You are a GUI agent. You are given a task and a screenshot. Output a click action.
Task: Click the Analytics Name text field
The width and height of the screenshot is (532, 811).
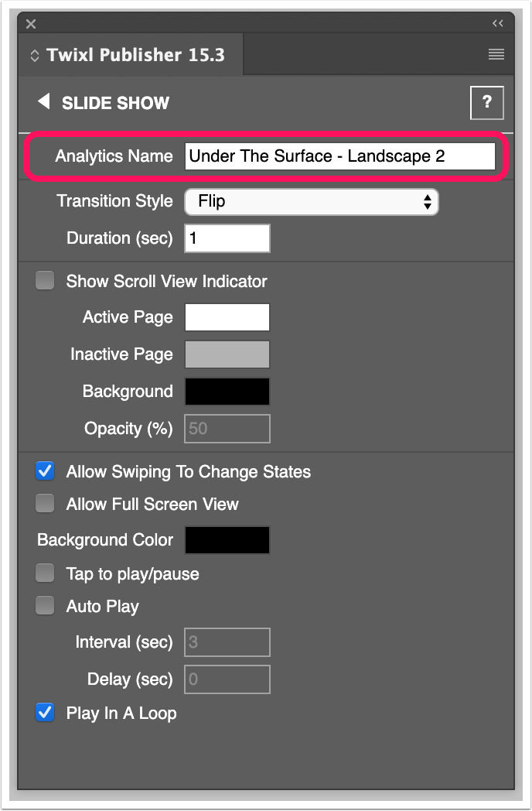click(340, 156)
